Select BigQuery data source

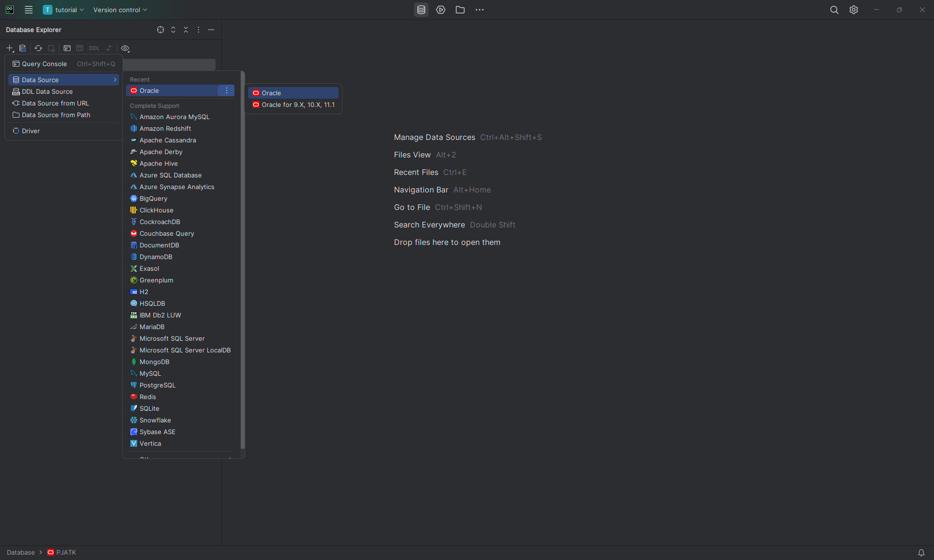(180, 198)
